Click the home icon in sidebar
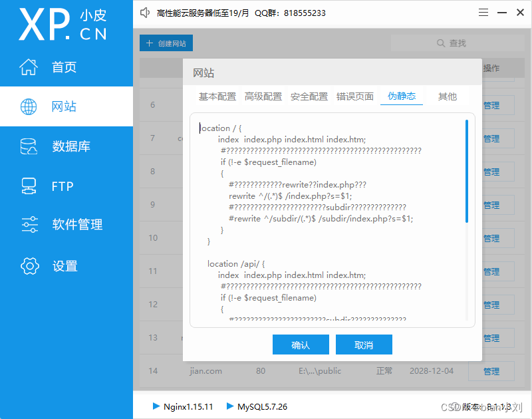This screenshot has height=419, width=532. (x=29, y=67)
